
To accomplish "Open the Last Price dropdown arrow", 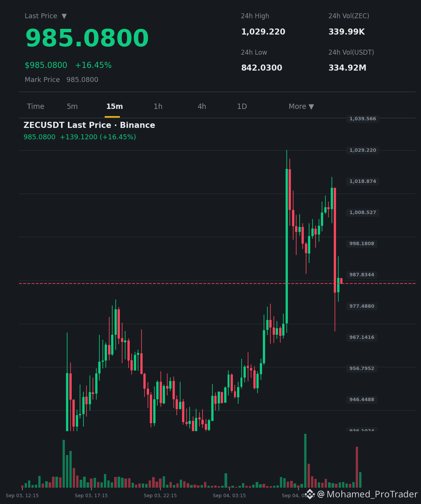I will click(64, 16).
